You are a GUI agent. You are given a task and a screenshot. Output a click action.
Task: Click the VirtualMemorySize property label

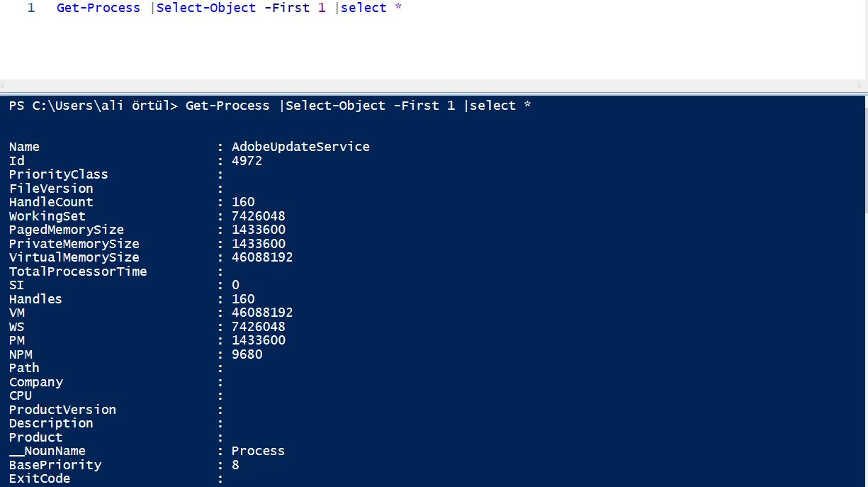(x=74, y=257)
